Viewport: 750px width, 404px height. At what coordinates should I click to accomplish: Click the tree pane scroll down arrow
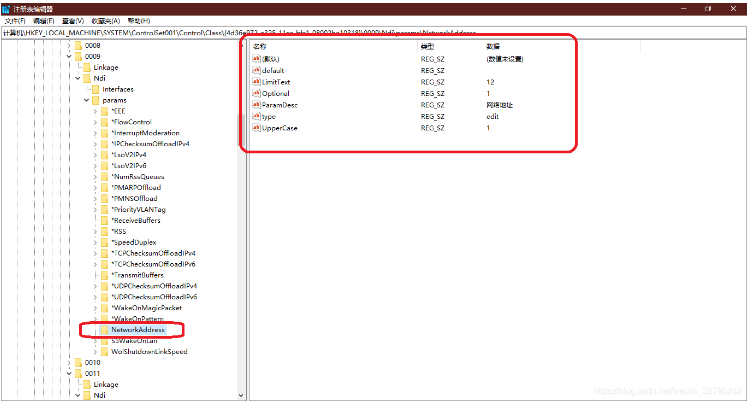tap(241, 395)
